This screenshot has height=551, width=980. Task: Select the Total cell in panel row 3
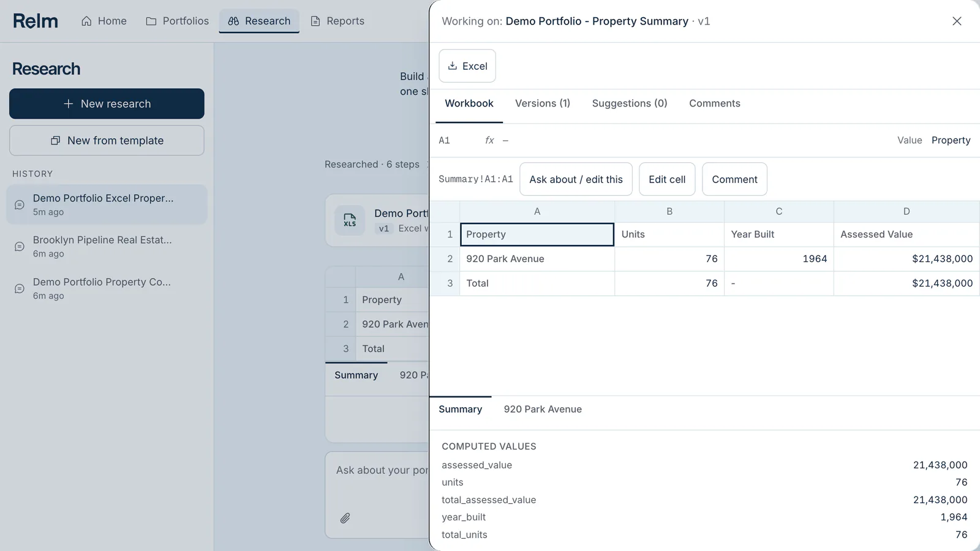(x=537, y=283)
